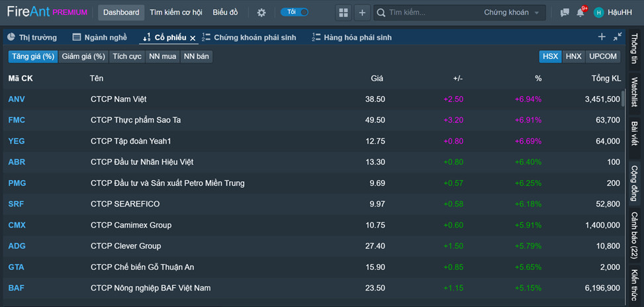Switch to the Ngành nghề tab
Screen dimensions: 644x307
pyautogui.click(x=99, y=38)
